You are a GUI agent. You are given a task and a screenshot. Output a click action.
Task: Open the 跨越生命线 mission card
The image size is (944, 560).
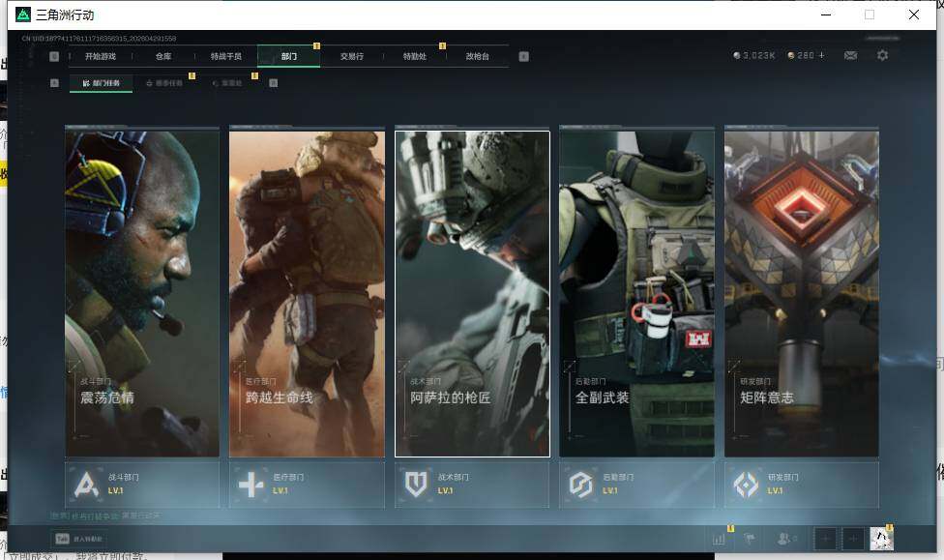(307, 293)
